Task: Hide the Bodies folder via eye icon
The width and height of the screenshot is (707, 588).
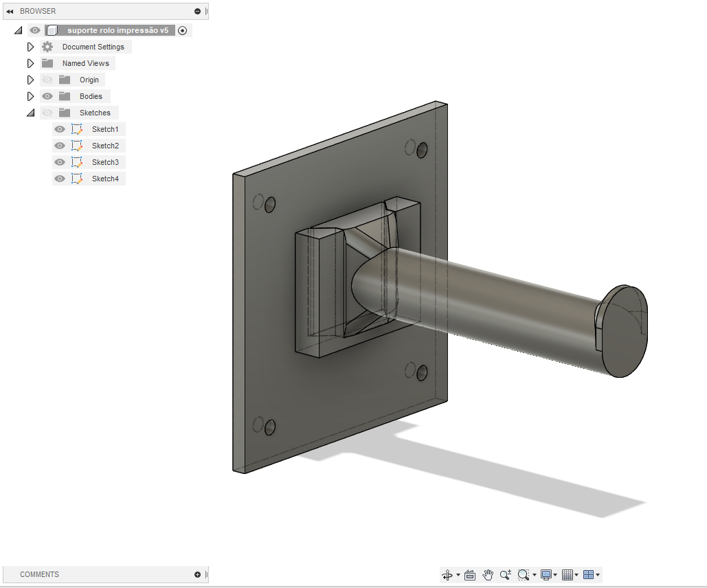Action: coord(47,96)
